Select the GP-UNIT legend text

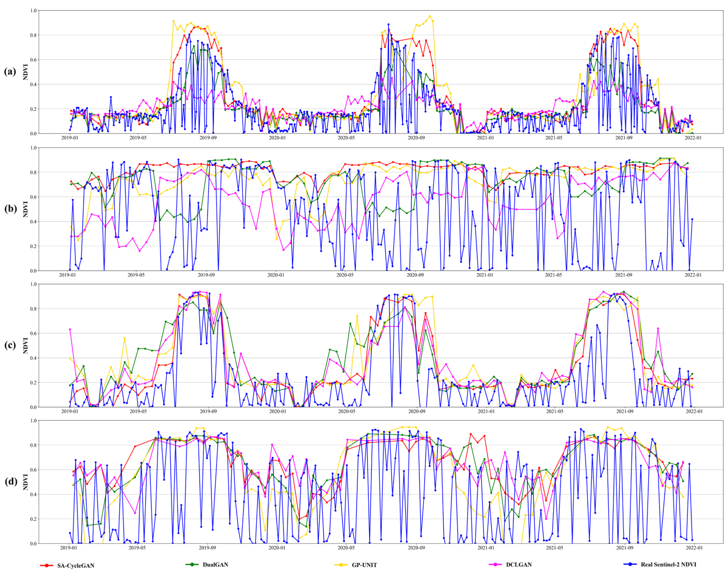coord(364,565)
